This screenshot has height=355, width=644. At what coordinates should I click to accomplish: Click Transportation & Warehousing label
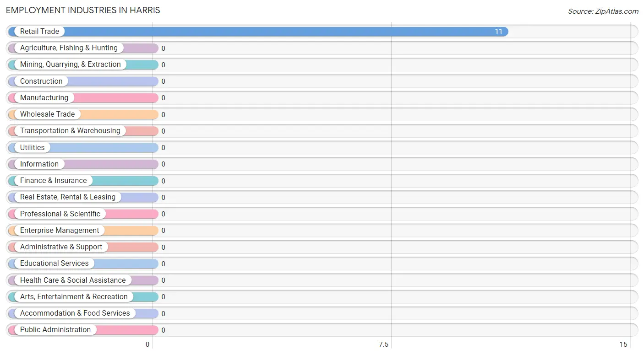tap(70, 131)
